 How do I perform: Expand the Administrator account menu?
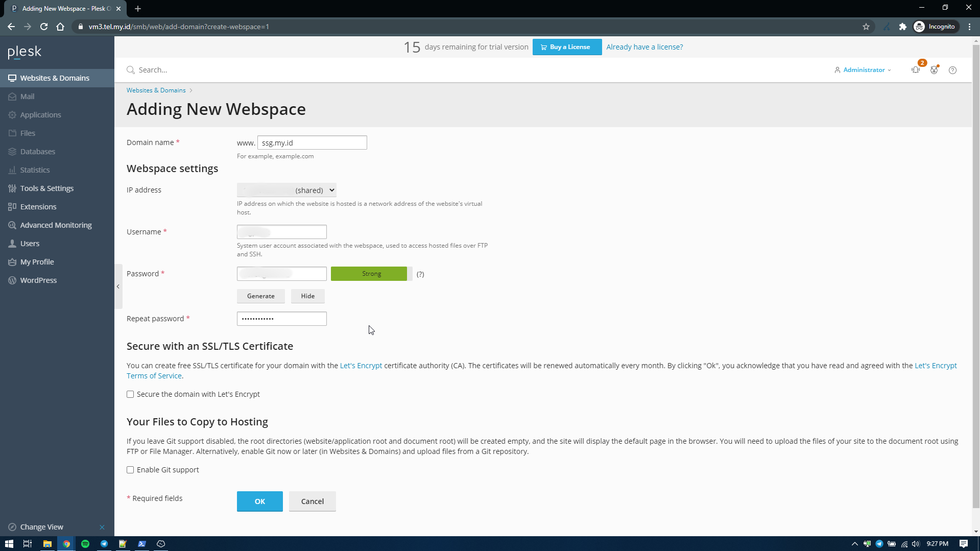coord(863,70)
